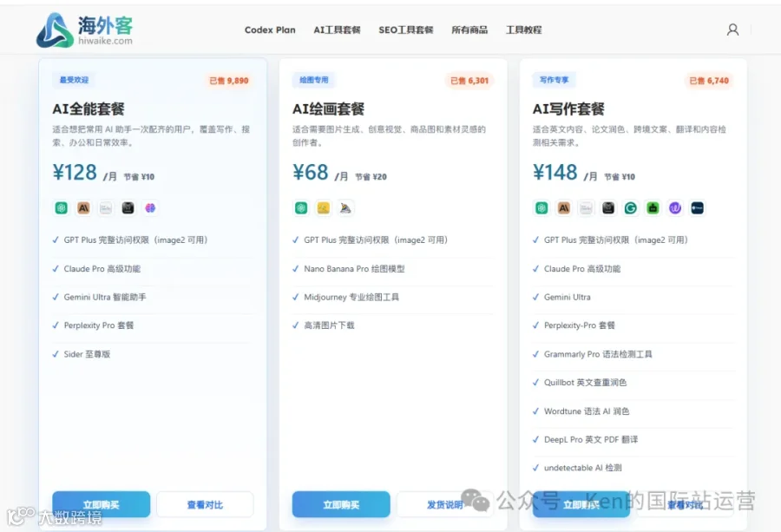This screenshot has width=781, height=532.
Task: Open the AI工具套餐 navigation item
Action: [x=337, y=30]
